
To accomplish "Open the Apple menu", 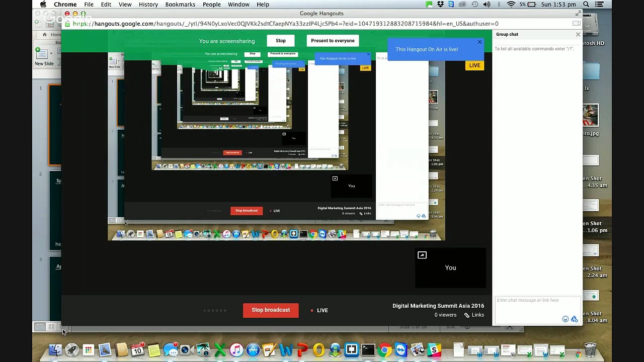I will tap(43, 5).
